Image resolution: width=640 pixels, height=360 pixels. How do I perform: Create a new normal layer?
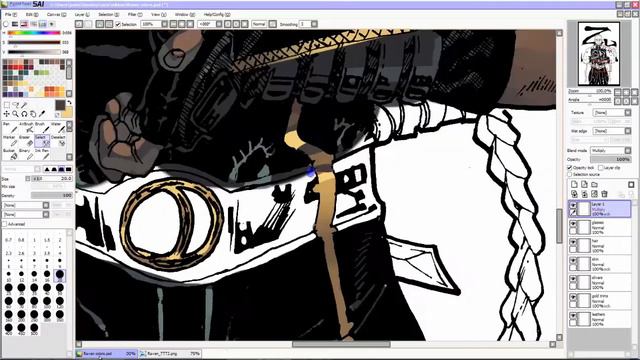[x=574, y=184]
